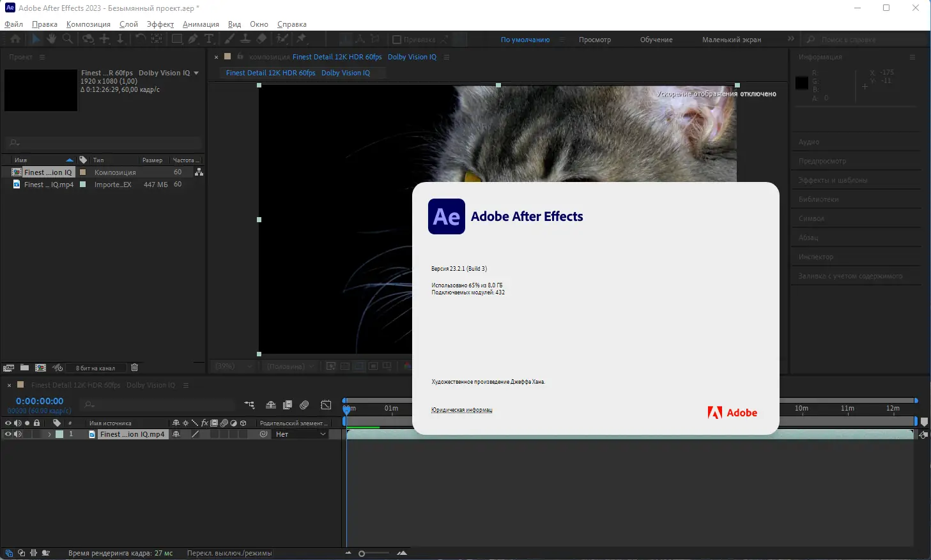931x560 pixels.
Task: Mute audio for the Finest ...ion IQ.mp4 layer
Action: pyautogui.click(x=18, y=434)
